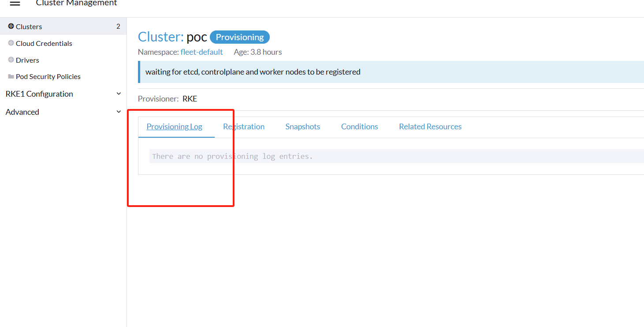Switch to the Registration tab

pos(244,127)
